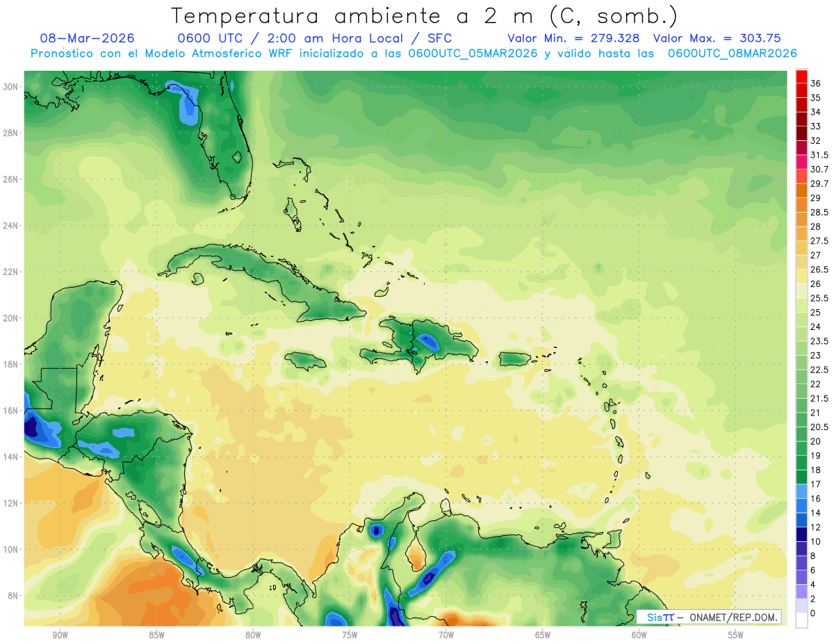
Task: Click the legend value '26.5'
Action: point(820,270)
